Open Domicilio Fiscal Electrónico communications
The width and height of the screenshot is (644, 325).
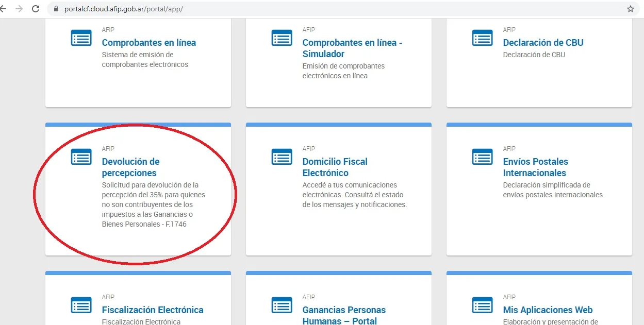(x=335, y=167)
